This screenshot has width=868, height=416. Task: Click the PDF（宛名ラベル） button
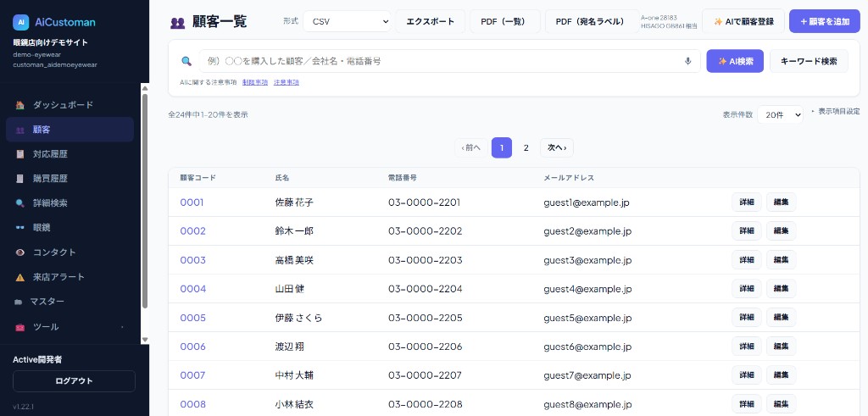tap(593, 21)
